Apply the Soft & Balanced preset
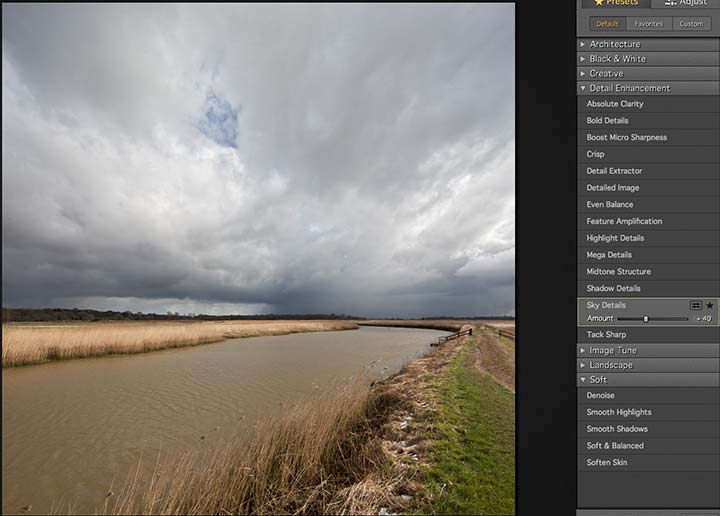This screenshot has height=516, width=720. point(648,446)
